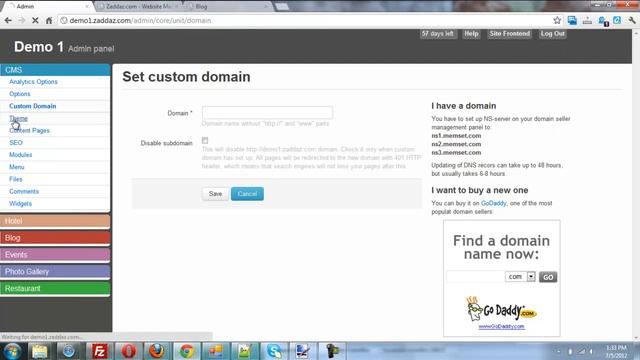Expand the Events sidebar section
The width and height of the screenshot is (640, 360).
55,255
